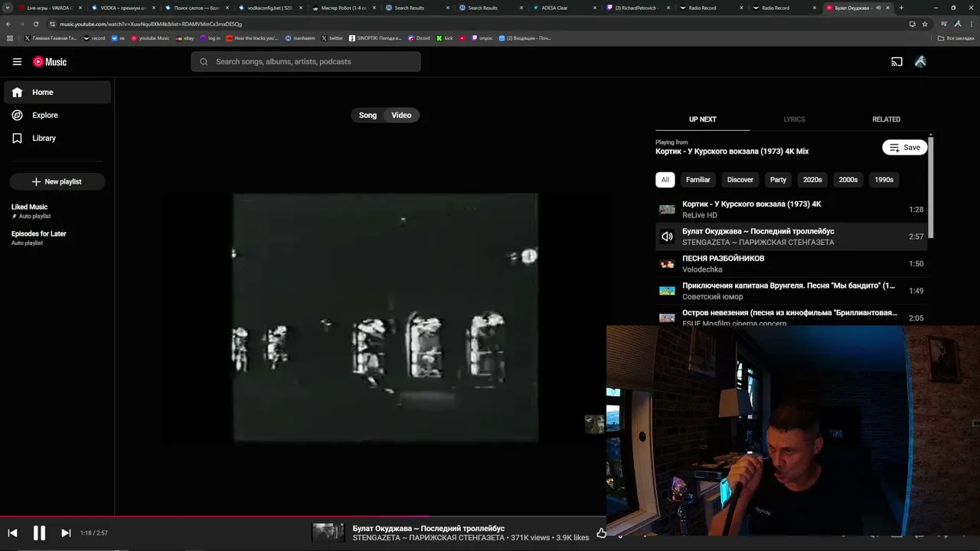Filter queue by 2000s
This screenshot has width=980, height=551.
coord(848,180)
